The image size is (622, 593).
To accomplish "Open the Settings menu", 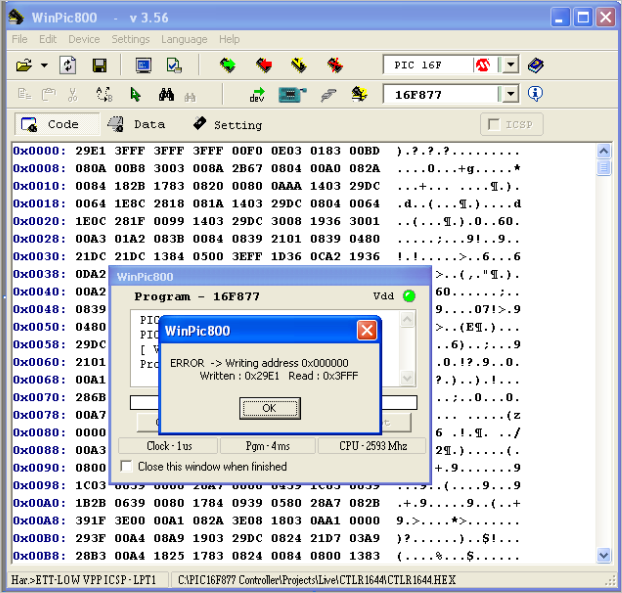I will [x=130, y=39].
